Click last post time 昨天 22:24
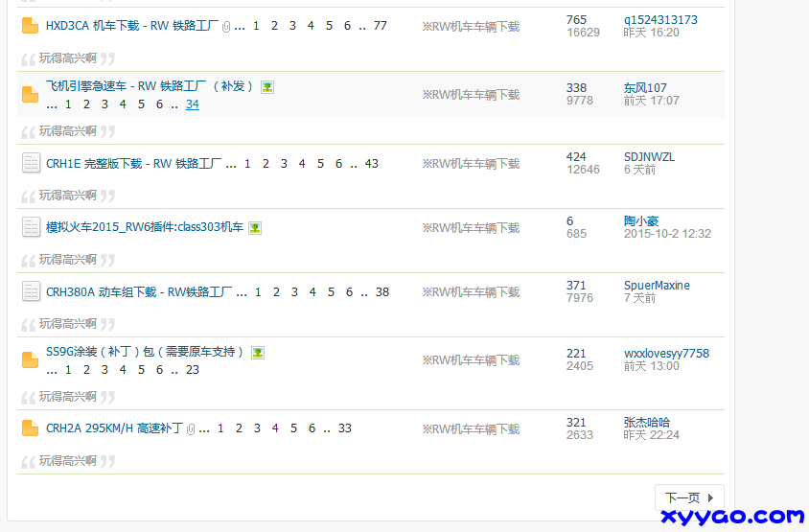 (x=651, y=435)
